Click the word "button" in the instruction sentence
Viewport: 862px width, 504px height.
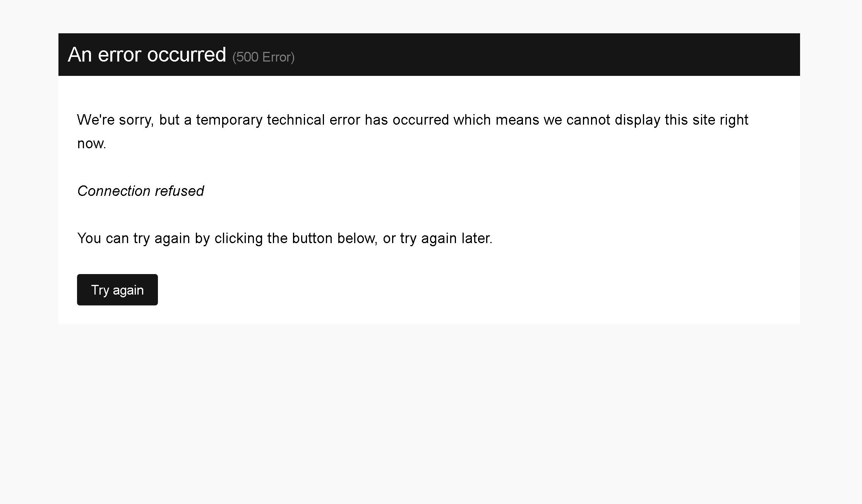312,238
